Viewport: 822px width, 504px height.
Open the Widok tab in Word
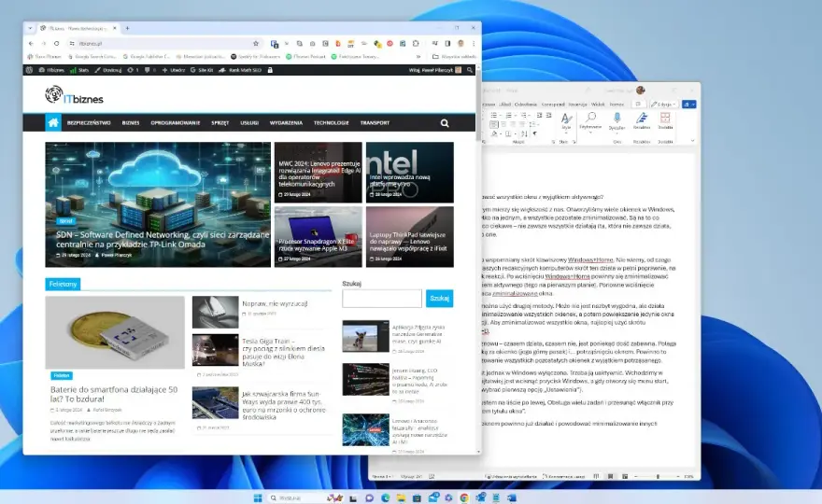(598, 105)
